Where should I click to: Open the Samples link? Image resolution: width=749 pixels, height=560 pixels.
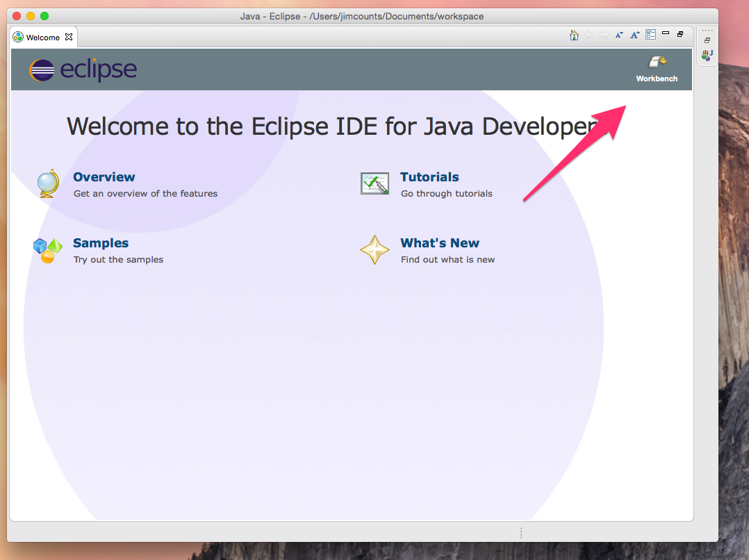tap(101, 243)
